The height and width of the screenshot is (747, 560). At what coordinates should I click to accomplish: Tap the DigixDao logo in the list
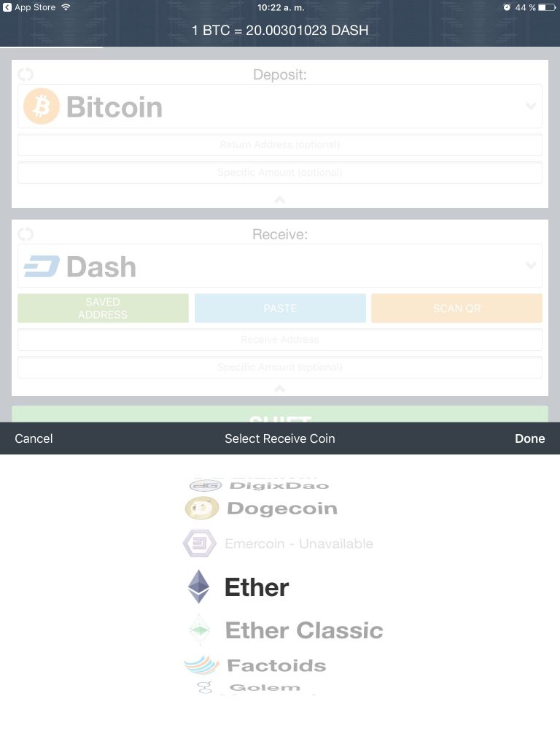coord(206,485)
